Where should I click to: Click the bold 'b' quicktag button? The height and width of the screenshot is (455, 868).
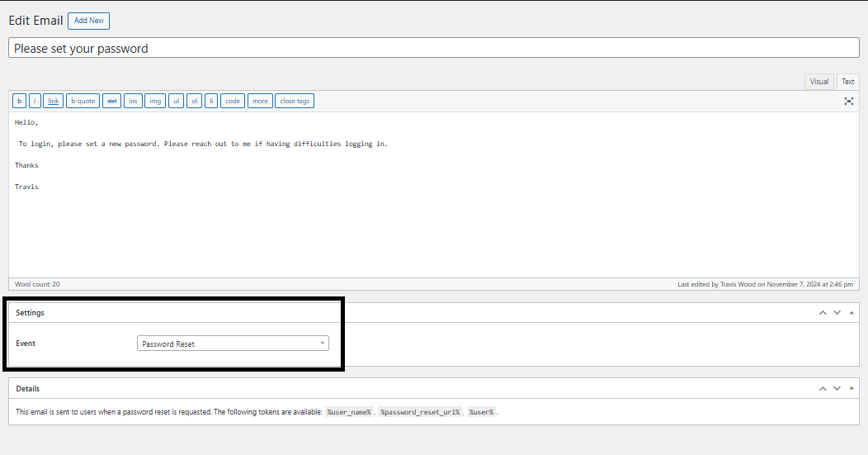[19, 101]
